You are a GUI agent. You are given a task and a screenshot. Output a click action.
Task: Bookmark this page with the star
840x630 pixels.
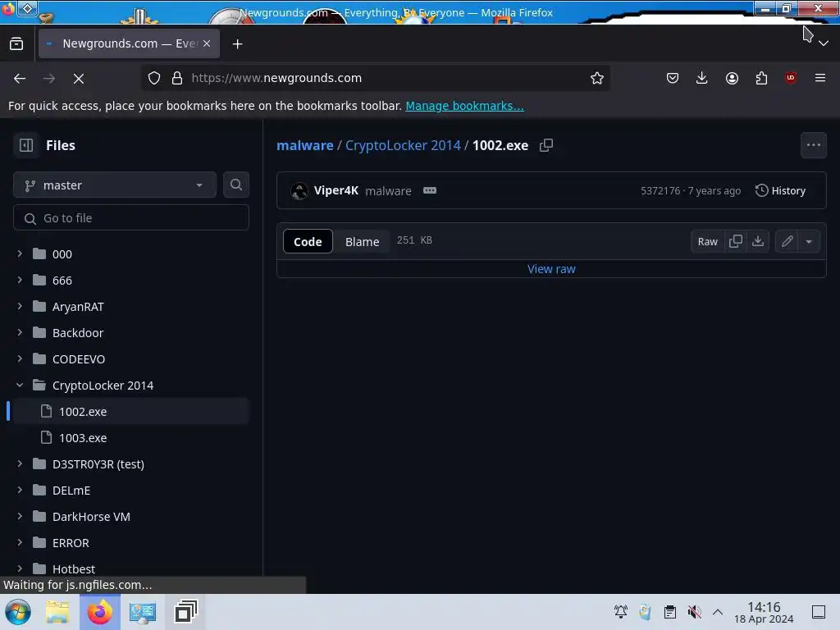pyautogui.click(x=597, y=78)
